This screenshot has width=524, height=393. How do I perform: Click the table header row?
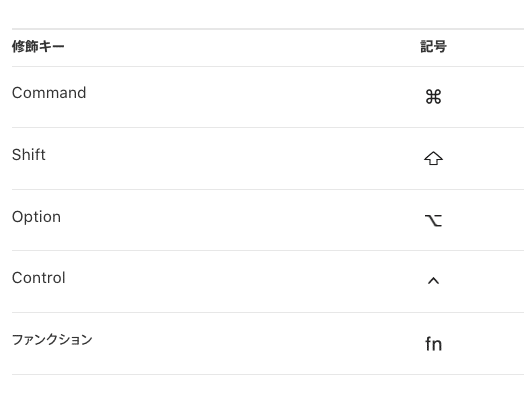pyautogui.click(x=268, y=48)
